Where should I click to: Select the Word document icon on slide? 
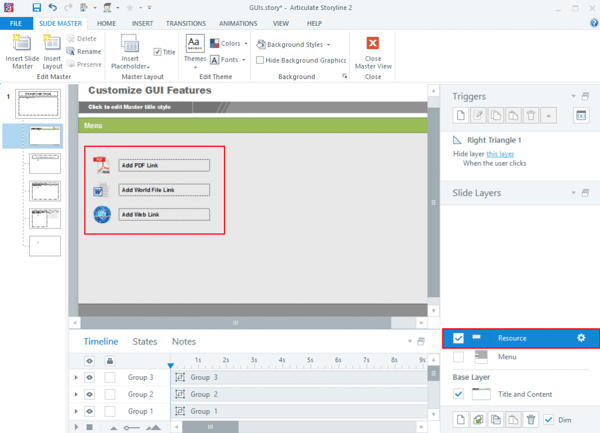101,190
